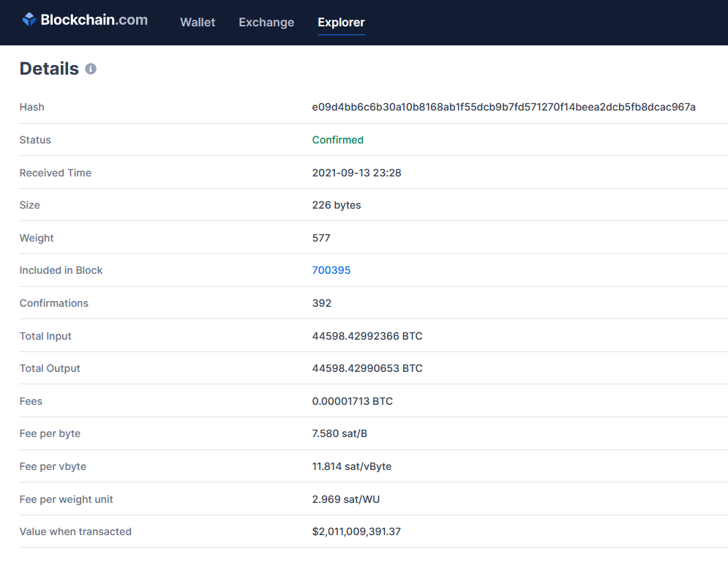
Task: Click the Hash row label
Action: click(31, 107)
